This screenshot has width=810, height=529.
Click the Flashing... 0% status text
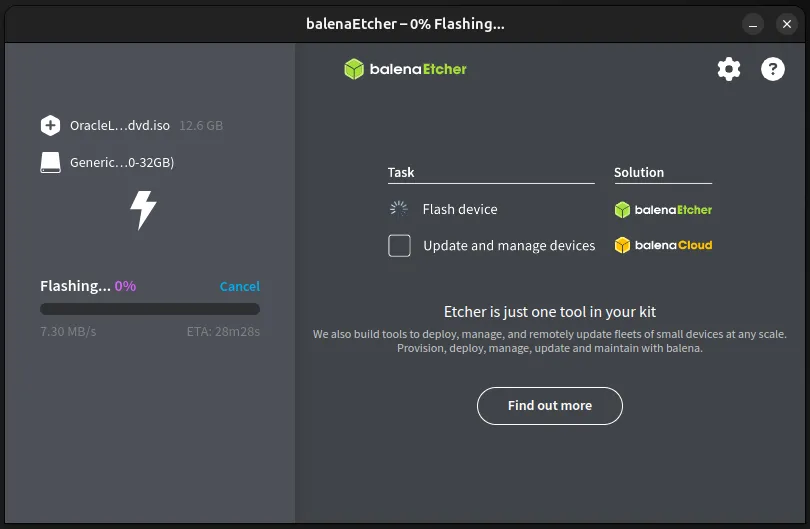click(88, 286)
